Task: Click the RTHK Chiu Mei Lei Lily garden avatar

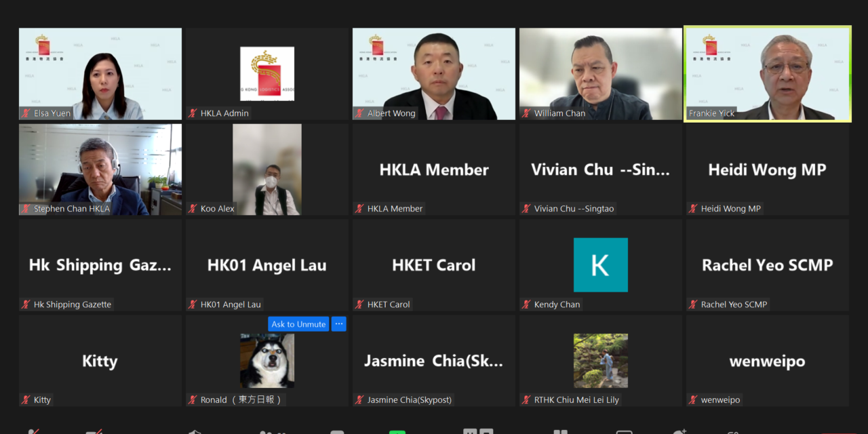Action: click(600, 360)
